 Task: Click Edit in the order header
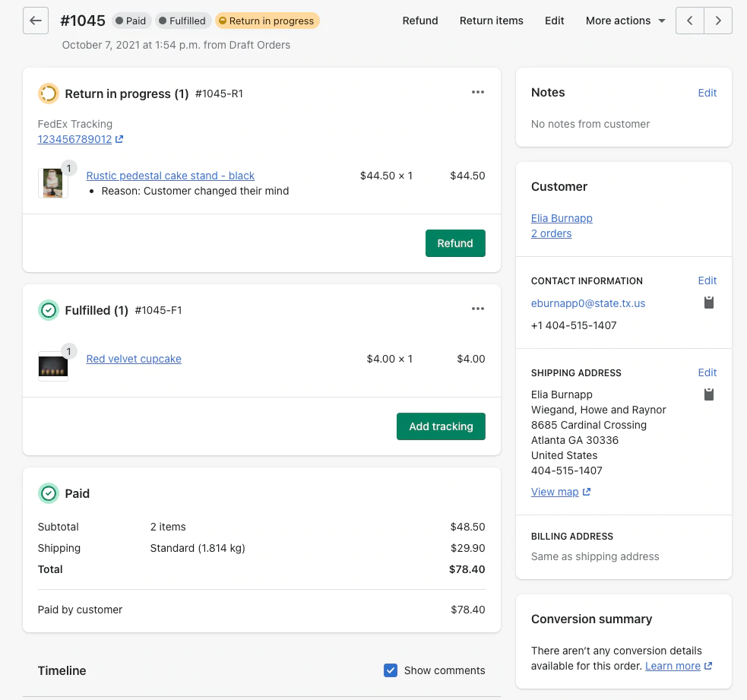[x=554, y=21]
